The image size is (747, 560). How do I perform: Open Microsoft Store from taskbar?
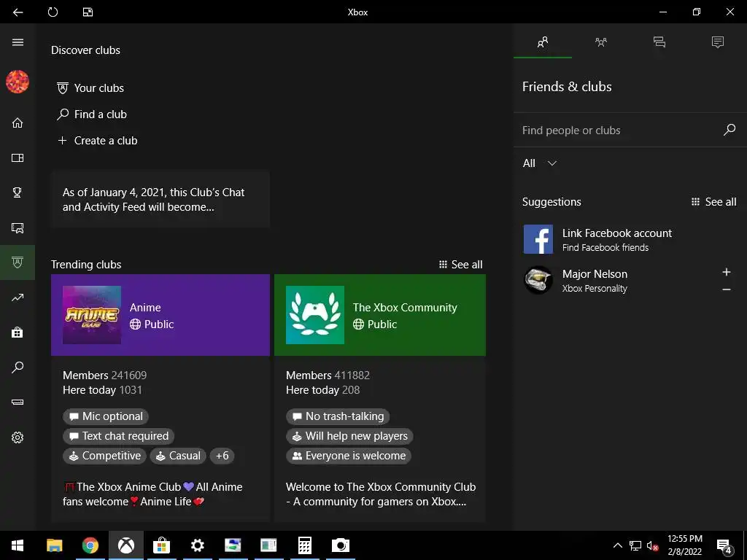pyautogui.click(x=161, y=545)
